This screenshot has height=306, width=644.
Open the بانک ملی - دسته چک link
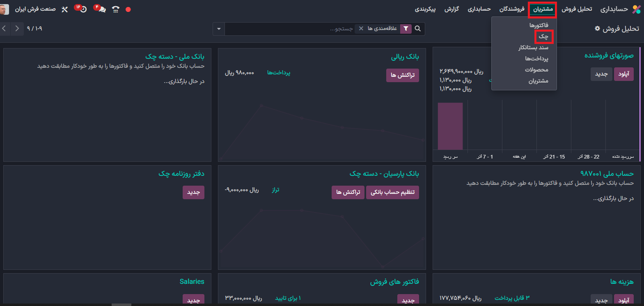pos(175,57)
